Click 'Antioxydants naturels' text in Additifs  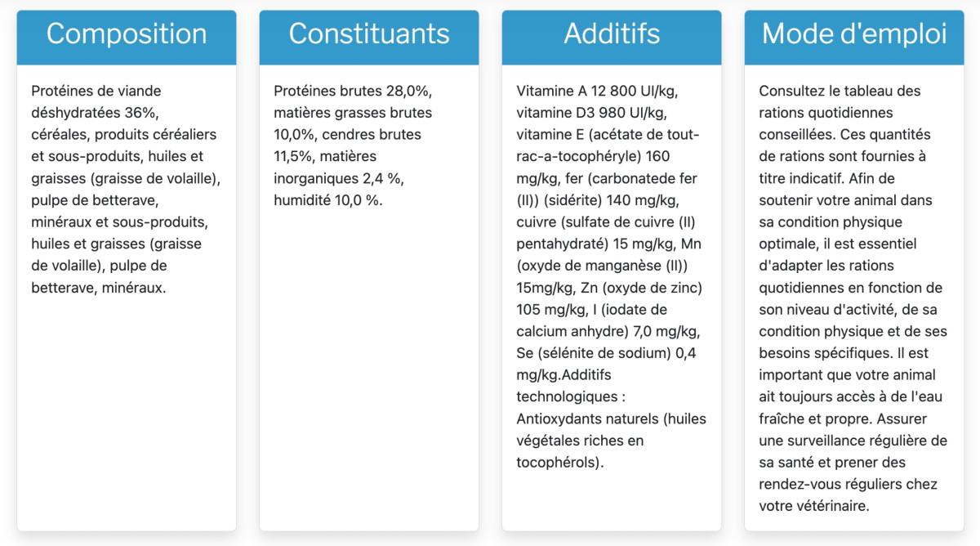pos(586,419)
